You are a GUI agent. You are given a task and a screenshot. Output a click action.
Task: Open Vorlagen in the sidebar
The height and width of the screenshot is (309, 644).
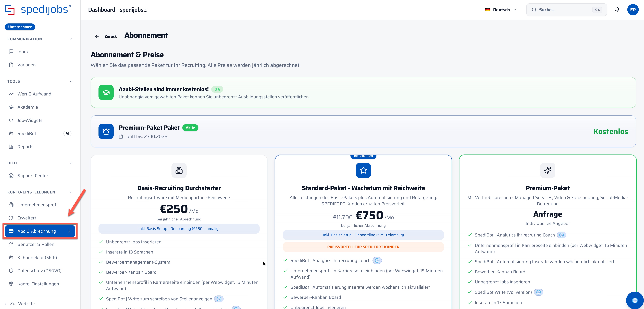40,65
